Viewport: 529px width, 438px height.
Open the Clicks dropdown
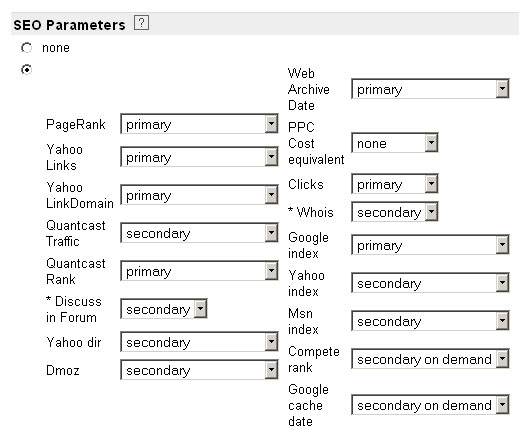click(395, 184)
